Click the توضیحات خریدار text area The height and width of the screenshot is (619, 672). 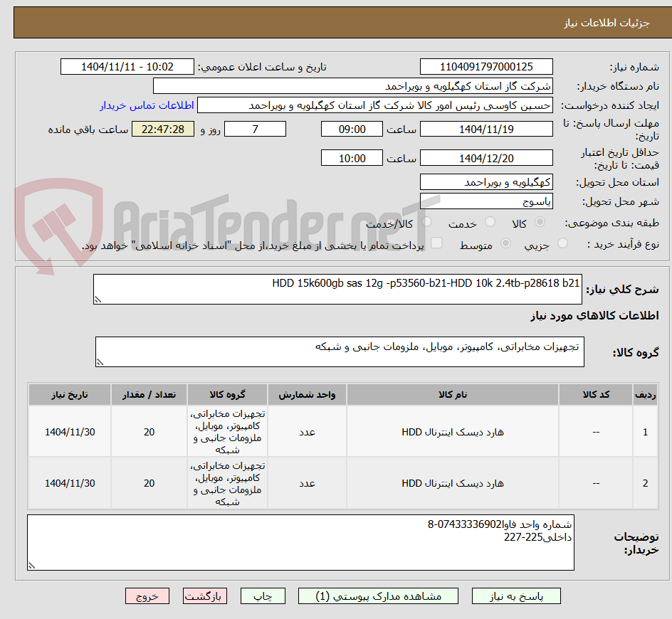(x=301, y=542)
